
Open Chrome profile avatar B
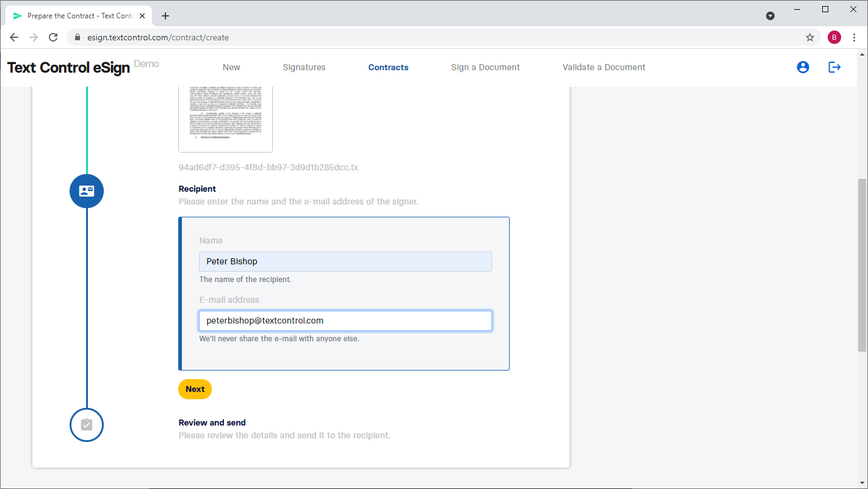click(834, 37)
